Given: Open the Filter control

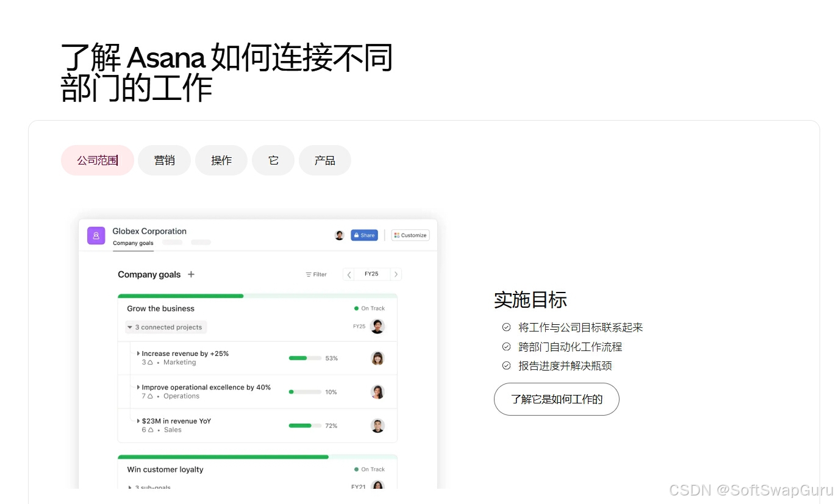Looking at the screenshot, I should pyautogui.click(x=316, y=274).
